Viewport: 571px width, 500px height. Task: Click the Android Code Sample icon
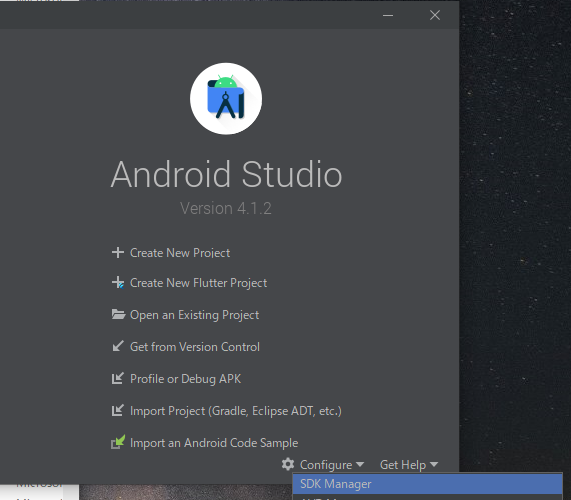[x=118, y=442]
